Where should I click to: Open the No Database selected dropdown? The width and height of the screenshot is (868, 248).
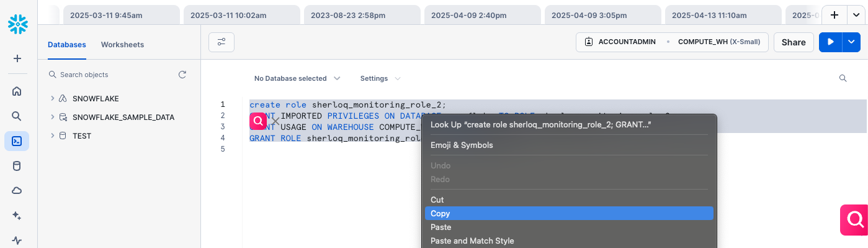297,78
